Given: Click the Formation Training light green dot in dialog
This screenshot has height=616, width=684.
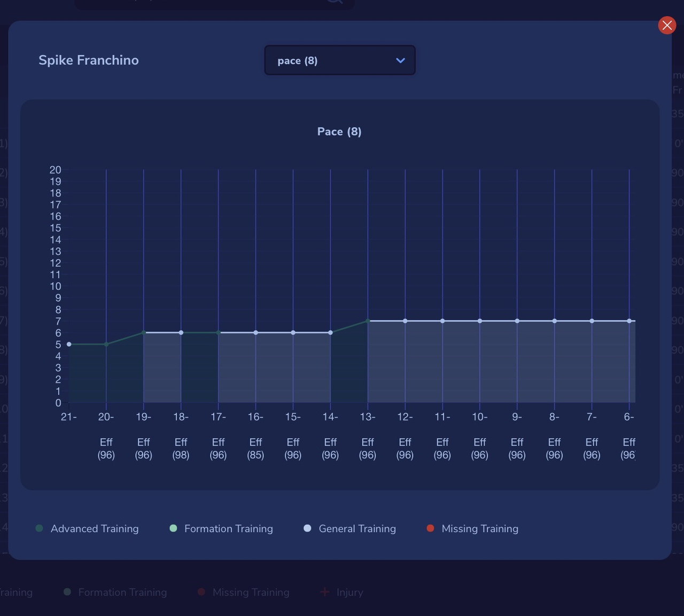Looking at the screenshot, I should click(173, 528).
